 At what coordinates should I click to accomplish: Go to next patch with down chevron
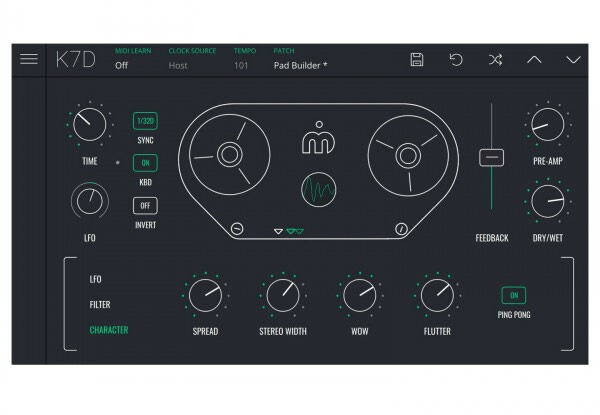tap(573, 60)
